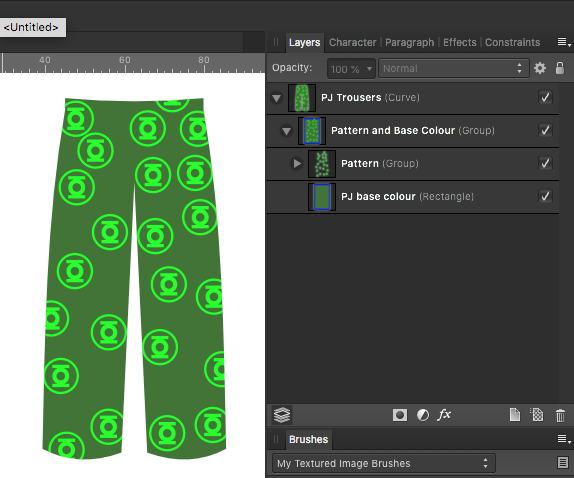This screenshot has width=574, height=478.
Task: Click the Brushes panel drag handle grip
Action: pyautogui.click(x=276, y=439)
